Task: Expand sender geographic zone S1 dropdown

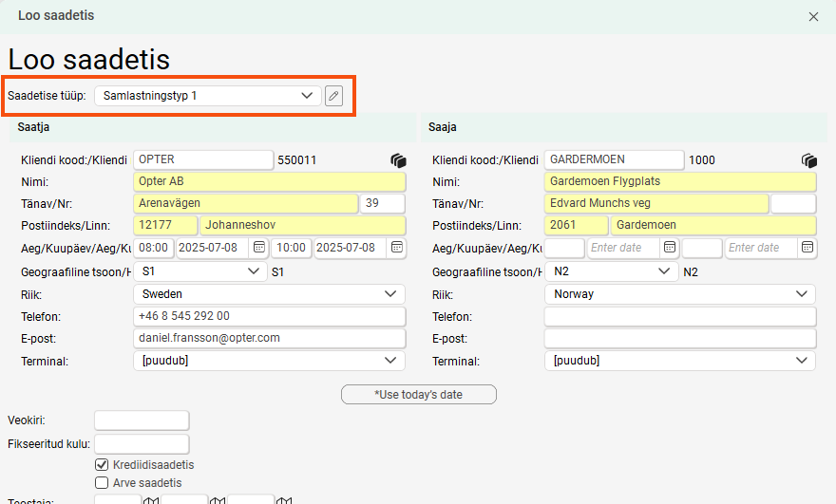Action: (x=200, y=271)
